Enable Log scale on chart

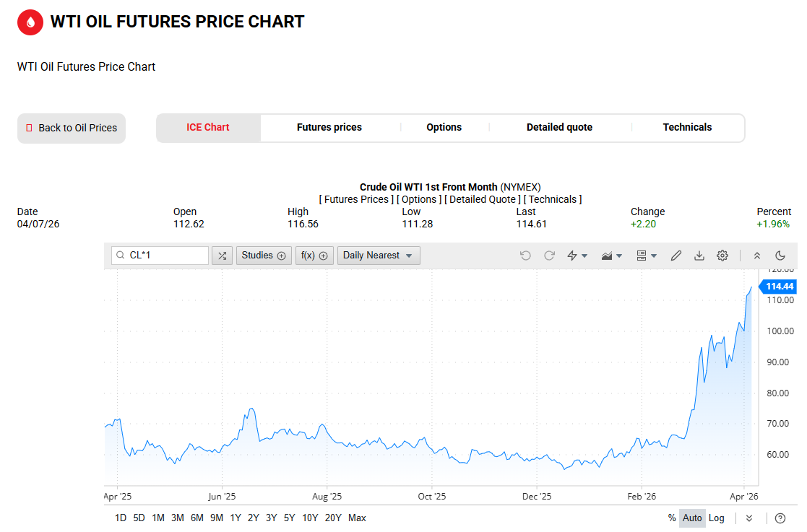coord(716,518)
